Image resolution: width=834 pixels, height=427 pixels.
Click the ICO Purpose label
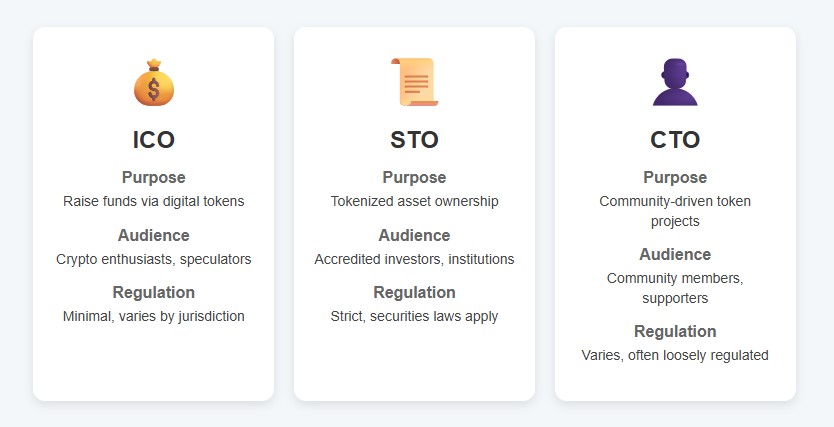point(154,178)
